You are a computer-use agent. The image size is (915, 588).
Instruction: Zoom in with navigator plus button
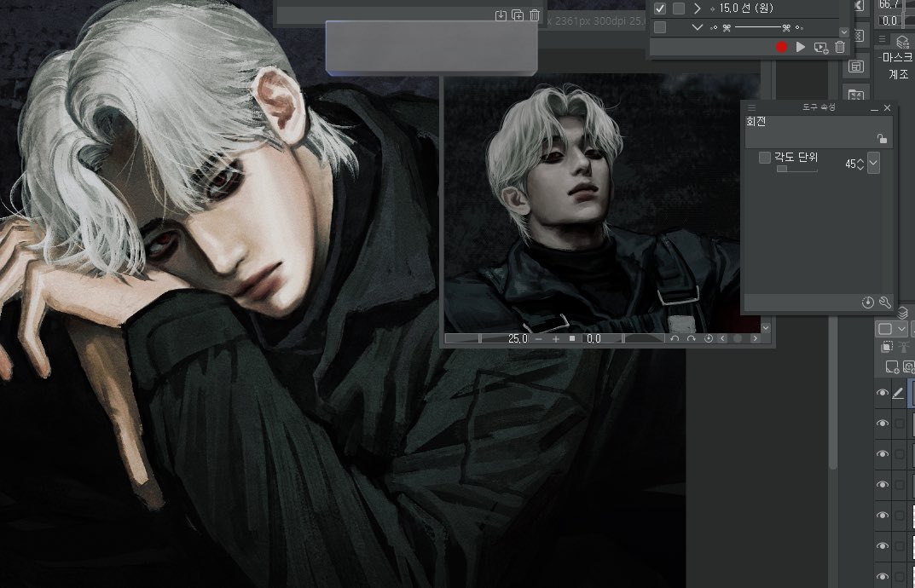555,338
